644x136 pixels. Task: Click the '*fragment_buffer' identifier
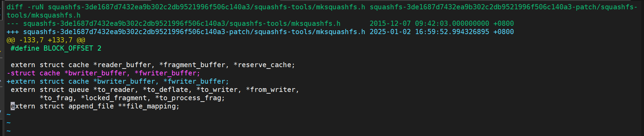point(192,65)
